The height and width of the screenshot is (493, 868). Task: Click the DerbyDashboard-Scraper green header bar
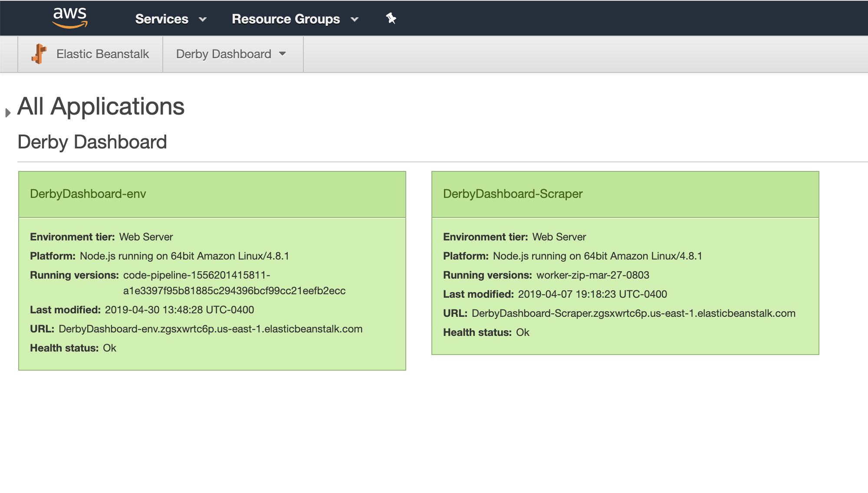(694, 194)
